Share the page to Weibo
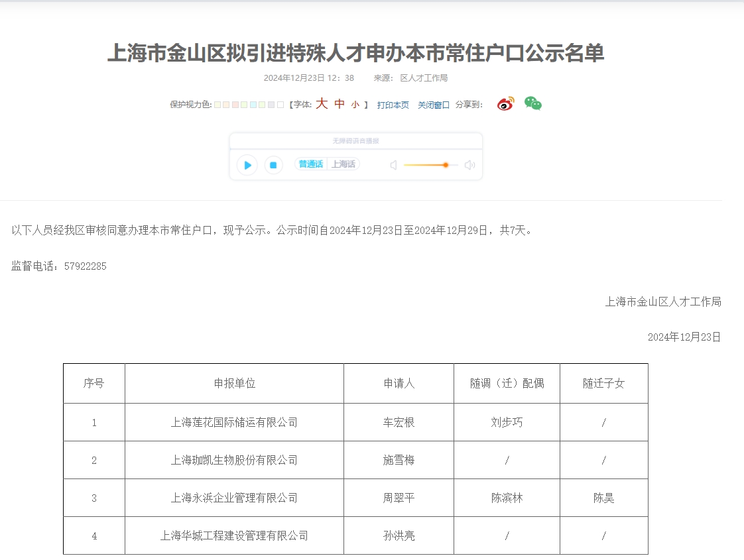Viewport: 744px width, 560px height. point(505,104)
